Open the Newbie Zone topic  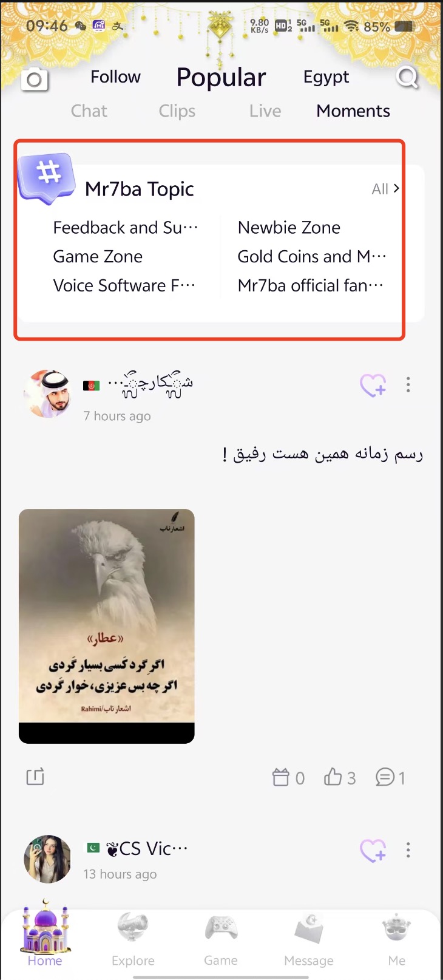289,228
